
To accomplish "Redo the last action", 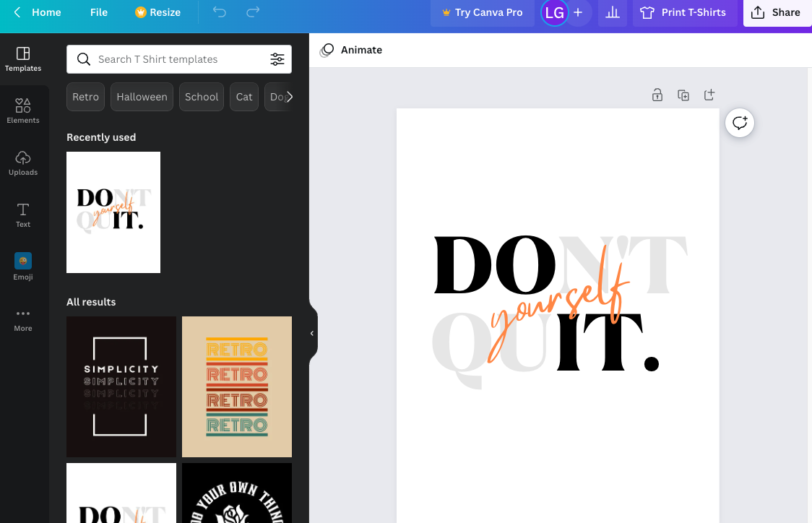I will coord(253,12).
